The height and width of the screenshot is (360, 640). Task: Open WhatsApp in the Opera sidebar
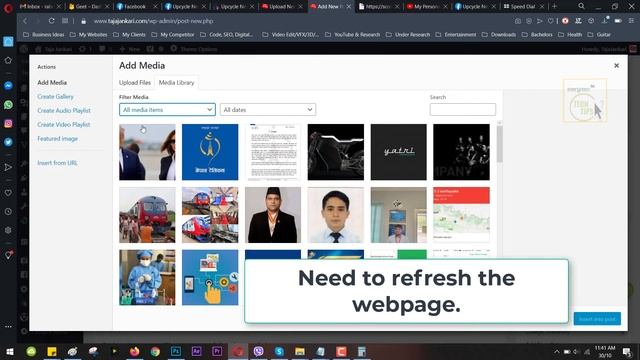(8, 104)
